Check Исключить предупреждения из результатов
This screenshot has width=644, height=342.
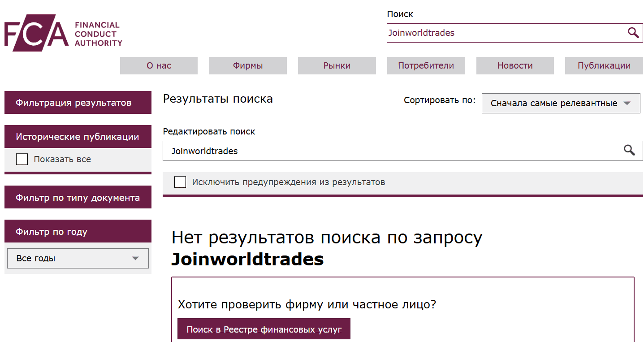pyautogui.click(x=180, y=182)
